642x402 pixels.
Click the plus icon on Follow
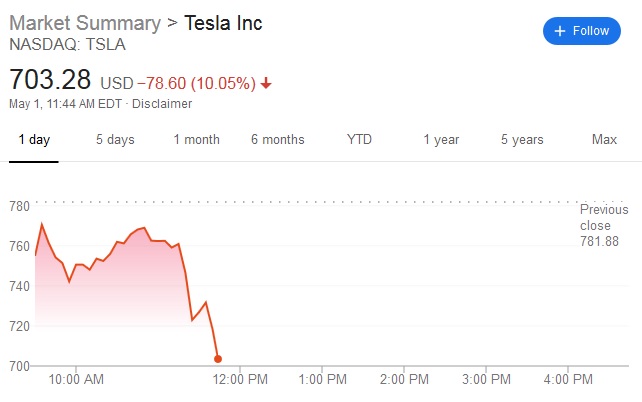click(559, 31)
